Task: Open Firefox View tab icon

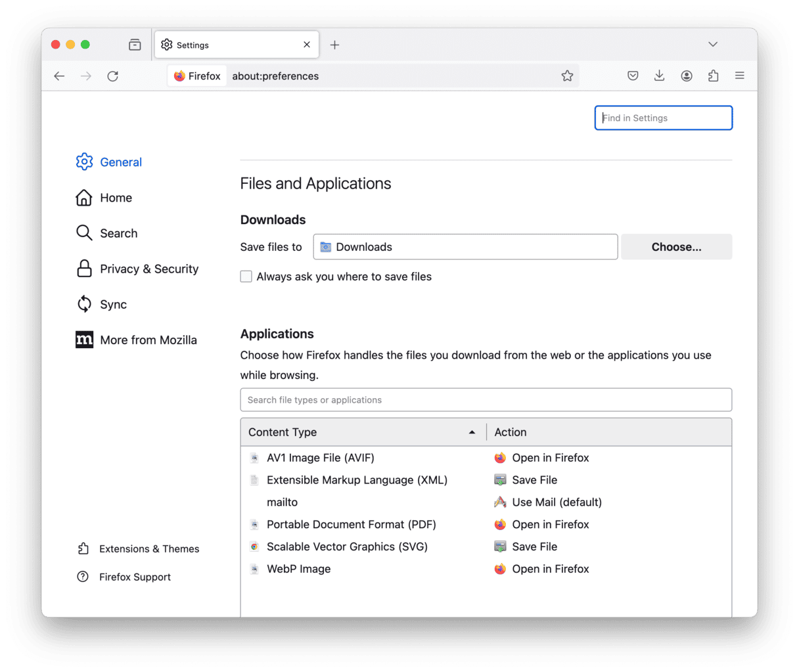Action: 135,45
